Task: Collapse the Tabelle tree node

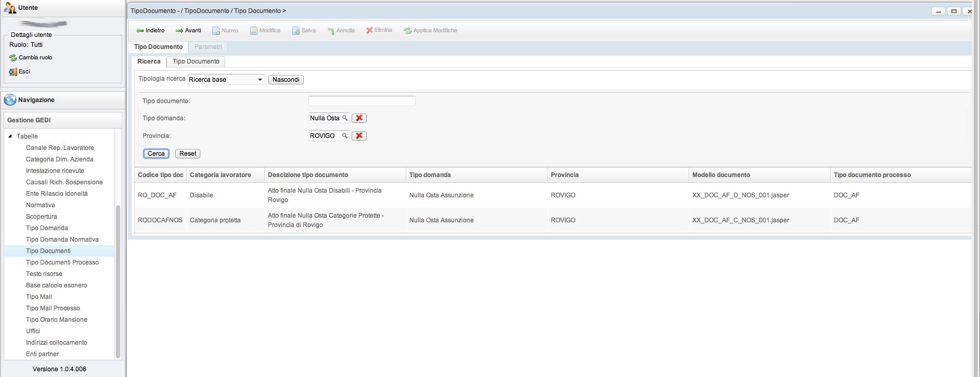Action: 10,136
